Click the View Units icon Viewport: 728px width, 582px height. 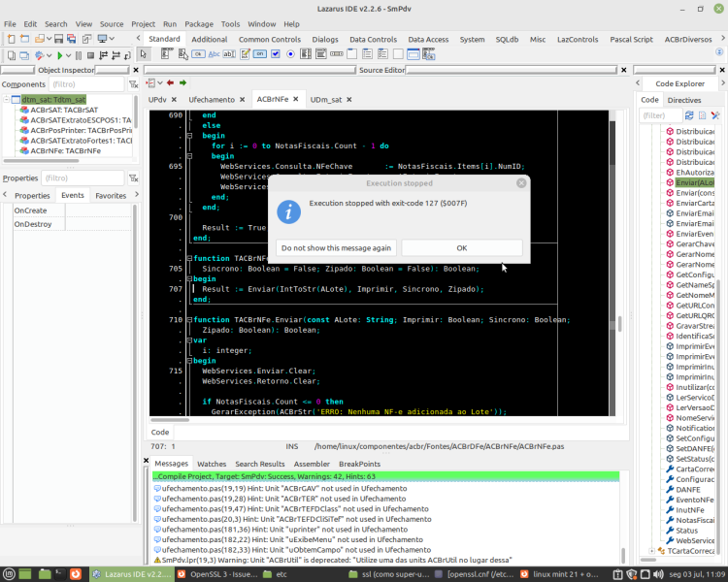coord(12,55)
